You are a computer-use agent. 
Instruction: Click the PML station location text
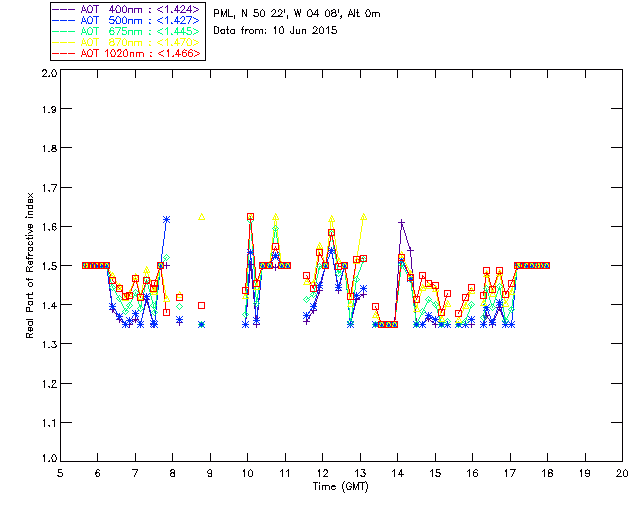tap(297, 13)
